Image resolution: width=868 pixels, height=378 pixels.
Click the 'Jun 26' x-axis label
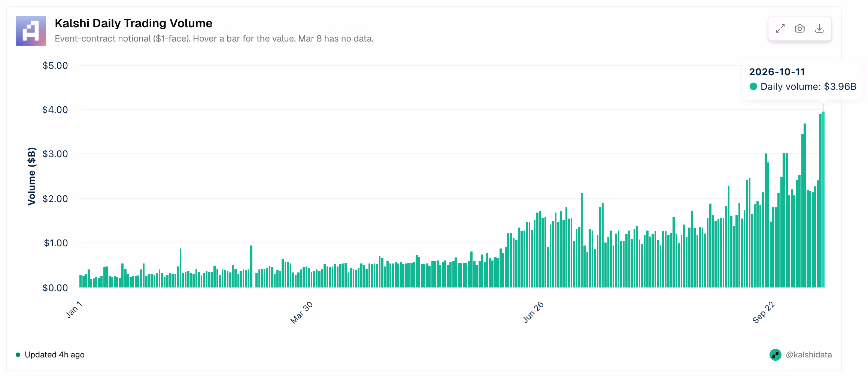(533, 313)
